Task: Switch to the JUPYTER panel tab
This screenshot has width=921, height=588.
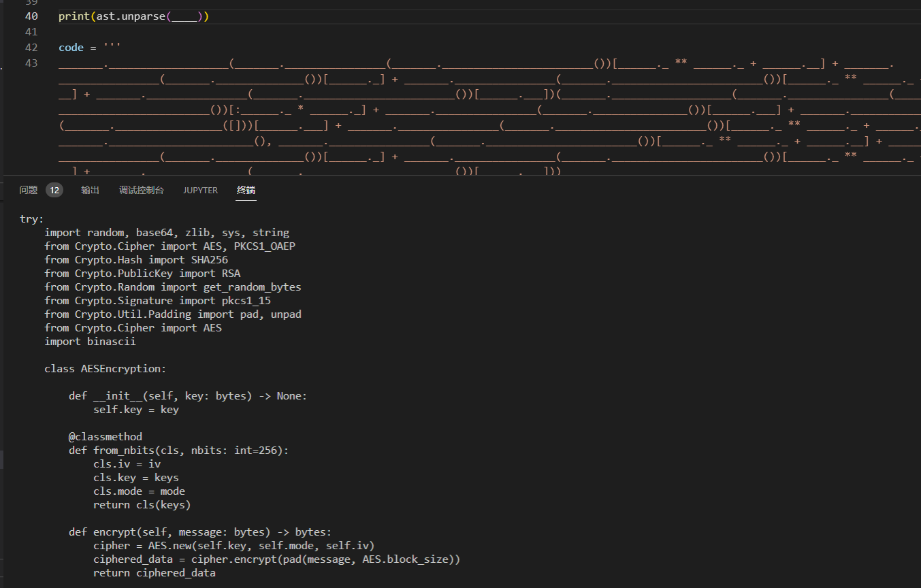Action: (200, 191)
